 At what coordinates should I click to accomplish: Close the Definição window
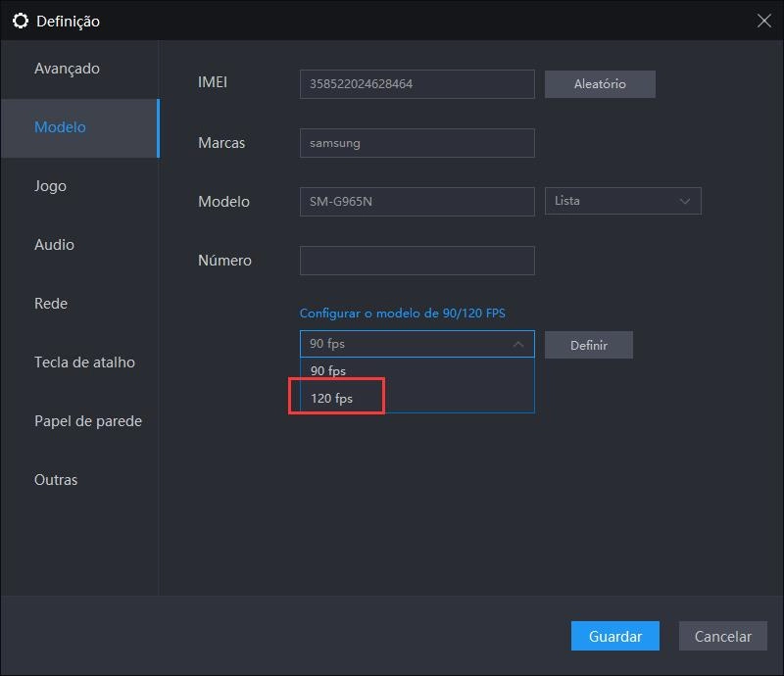click(763, 21)
